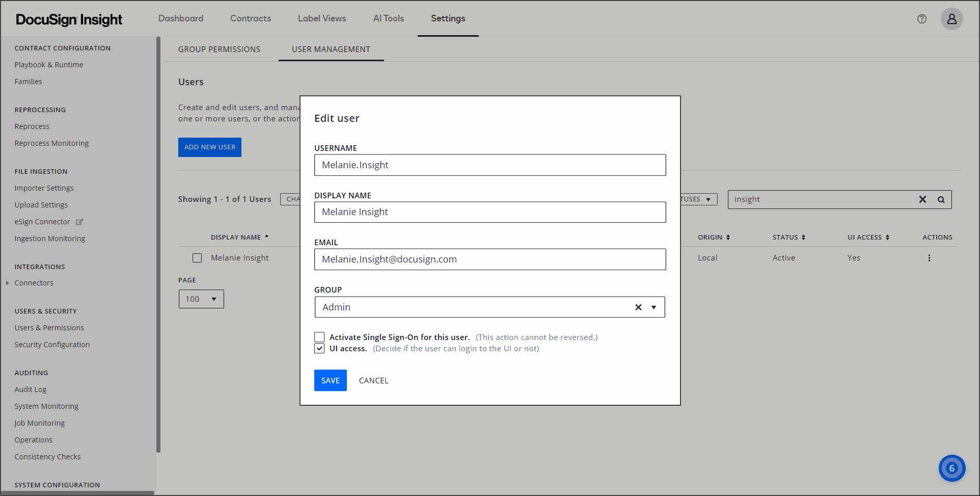Expand the Connectors tree item
Image resolution: width=980 pixels, height=496 pixels.
pyautogui.click(x=8, y=283)
